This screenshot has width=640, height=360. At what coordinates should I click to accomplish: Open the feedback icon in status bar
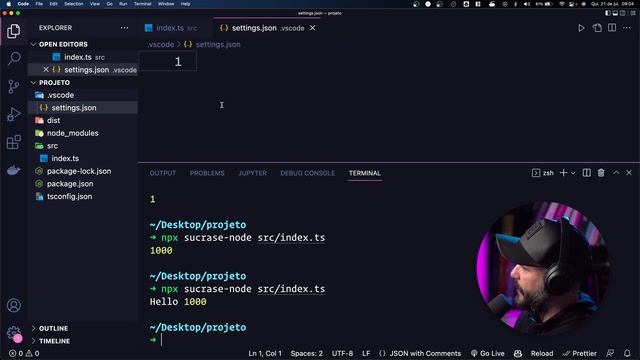point(610,353)
